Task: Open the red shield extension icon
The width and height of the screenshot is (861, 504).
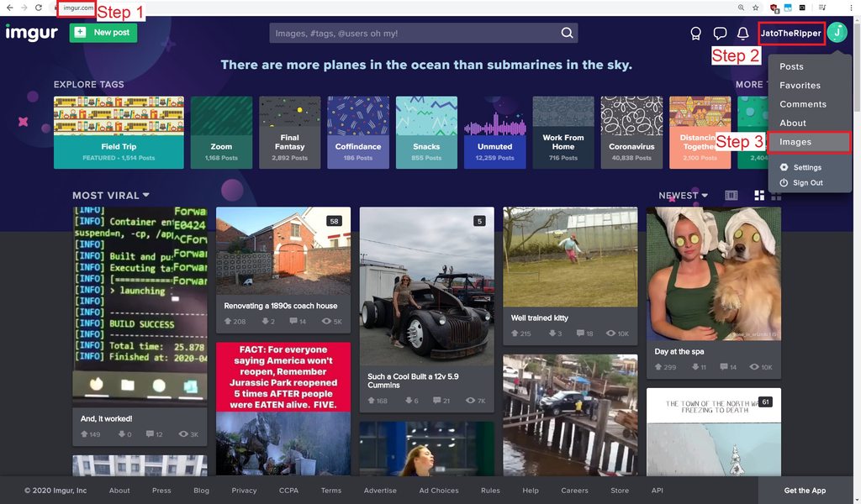Action: coord(774,8)
